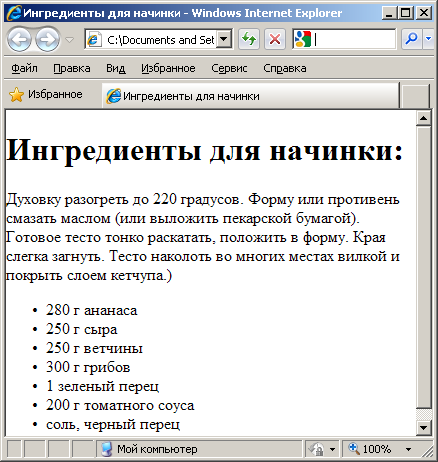Click the security lock icon in status bar
Image resolution: width=438 pixels, height=462 pixels.
317,449
